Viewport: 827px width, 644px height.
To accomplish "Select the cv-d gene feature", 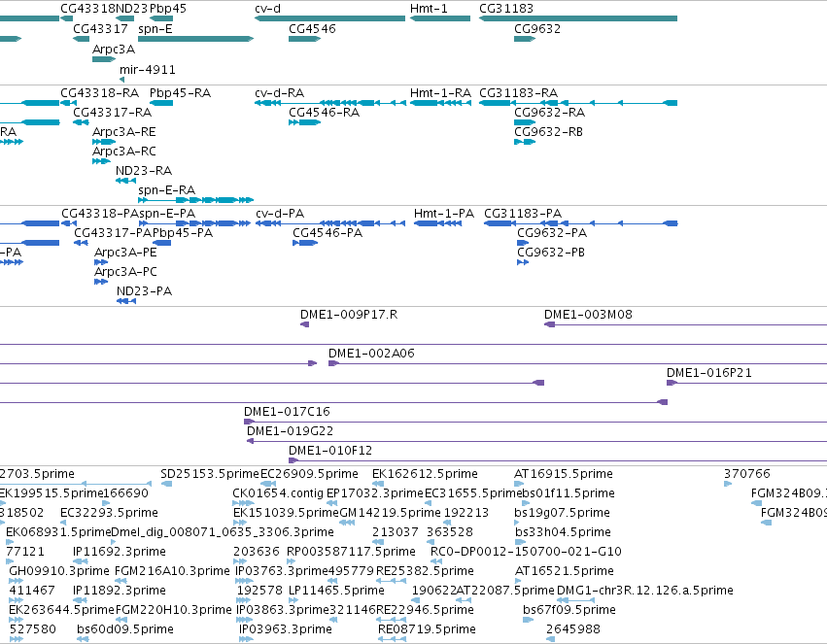I will tap(329, 18).
